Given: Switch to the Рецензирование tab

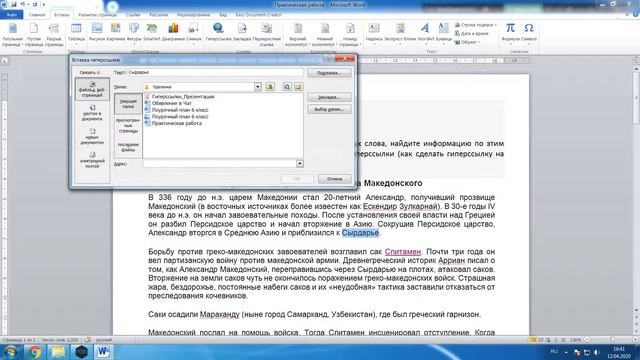Looking at the screenshot, I should click(193, 15).
